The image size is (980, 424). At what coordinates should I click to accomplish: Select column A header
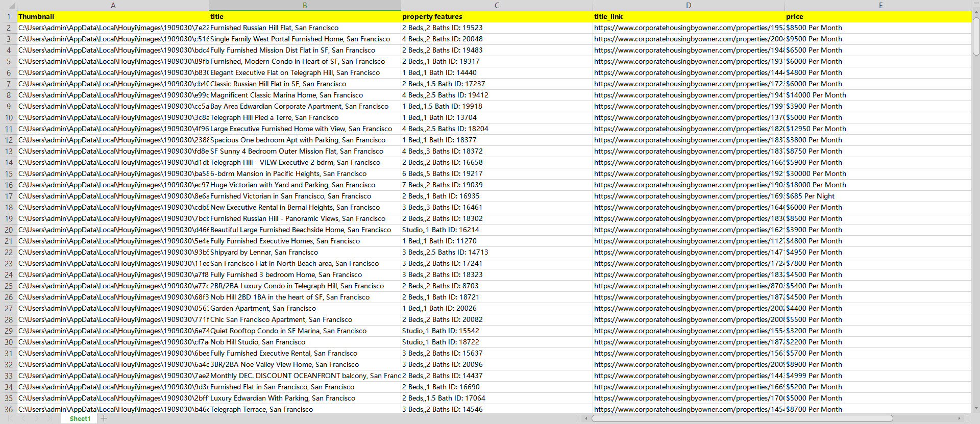click(113, 5)
